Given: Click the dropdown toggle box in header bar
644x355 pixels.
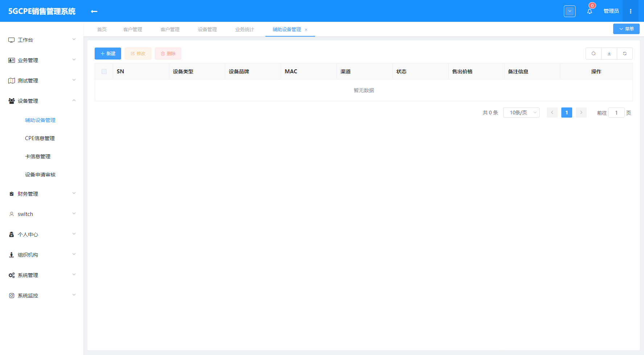Looking at the screenshot, I should 570,11.
